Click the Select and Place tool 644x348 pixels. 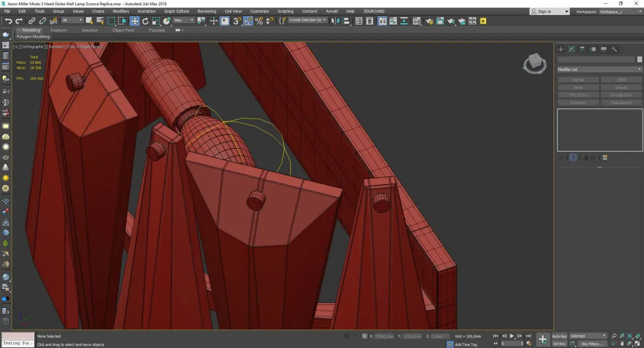[x=167, y=21]
